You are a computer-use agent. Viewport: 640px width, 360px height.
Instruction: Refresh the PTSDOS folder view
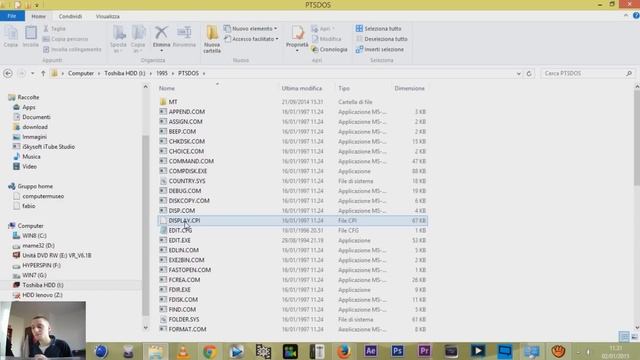[x=529, y=73]
